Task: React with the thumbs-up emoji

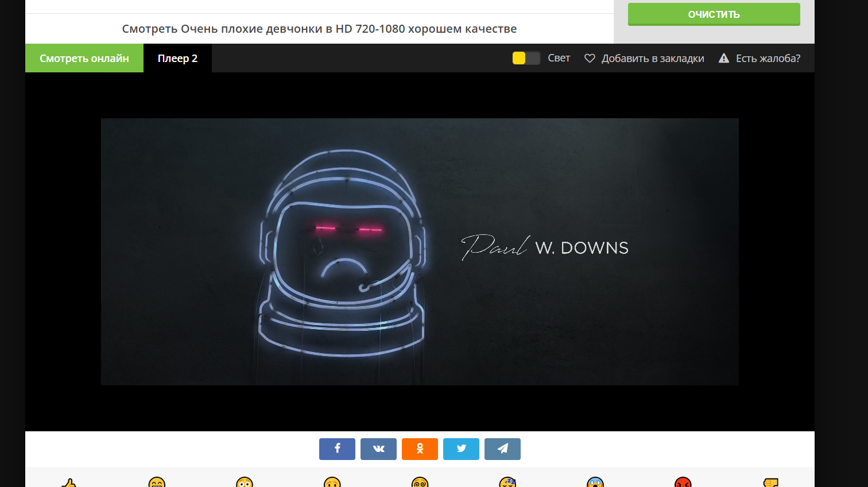Action: tap(69, 482)
